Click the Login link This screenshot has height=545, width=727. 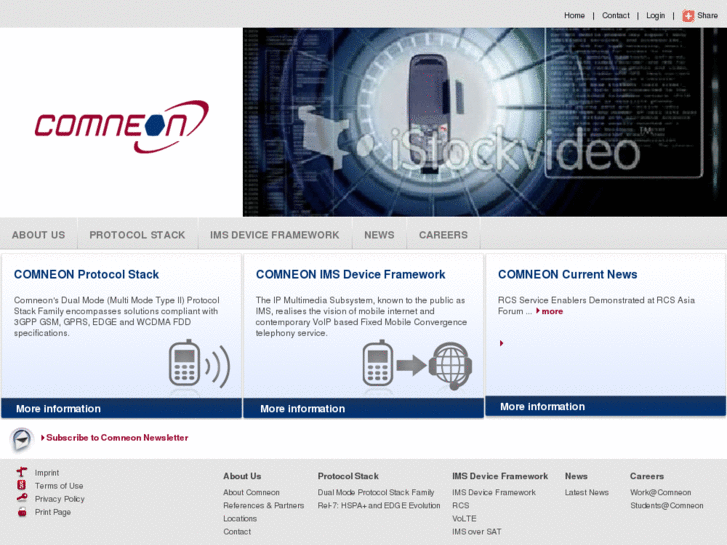click(x=656, y=15)
